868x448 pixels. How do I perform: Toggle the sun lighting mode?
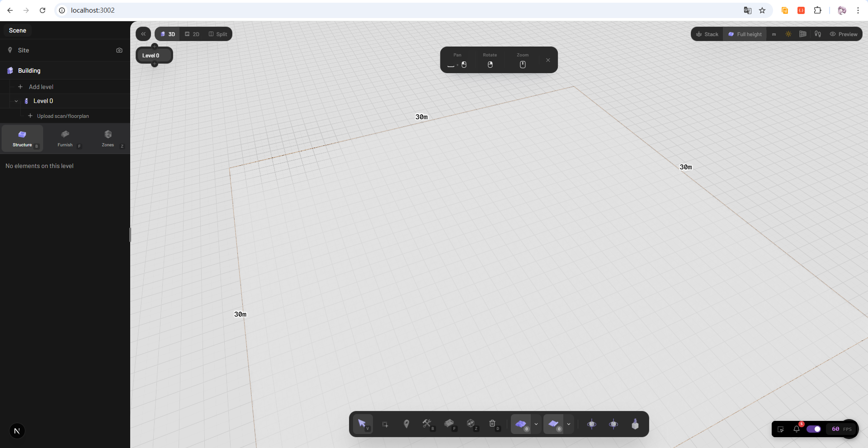[788, 34]
